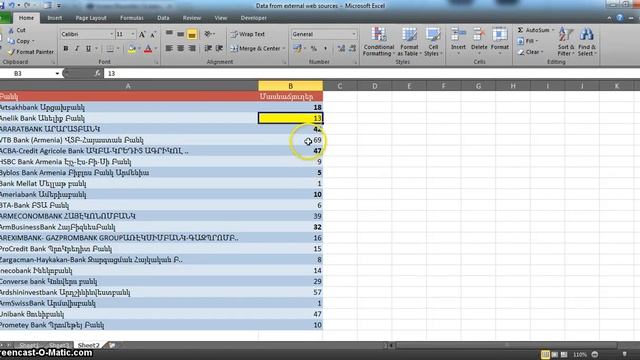Align text to the middle
This screenshot has width=640, height=360.
(180, 34)
